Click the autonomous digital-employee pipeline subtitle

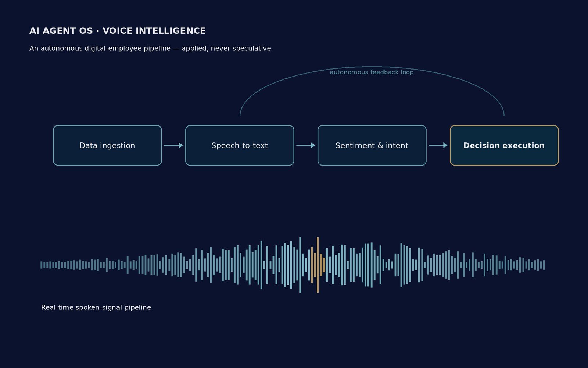pos(150,48)
